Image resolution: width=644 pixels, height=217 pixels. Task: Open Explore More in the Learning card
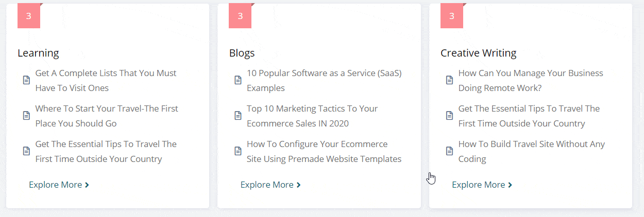(59, 185)
